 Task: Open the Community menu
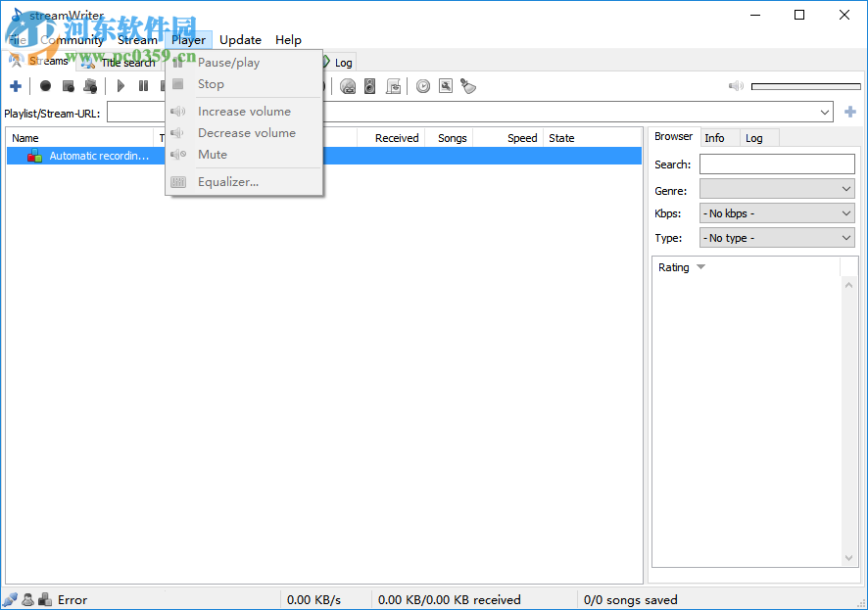click(72, 39)
